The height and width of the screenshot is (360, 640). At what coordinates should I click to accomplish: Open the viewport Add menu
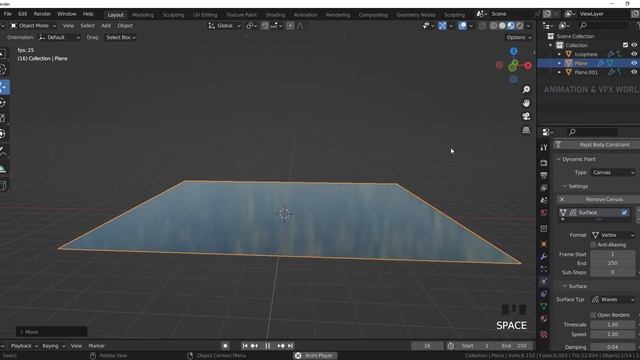pyautogui.click(x=106, y=26)
